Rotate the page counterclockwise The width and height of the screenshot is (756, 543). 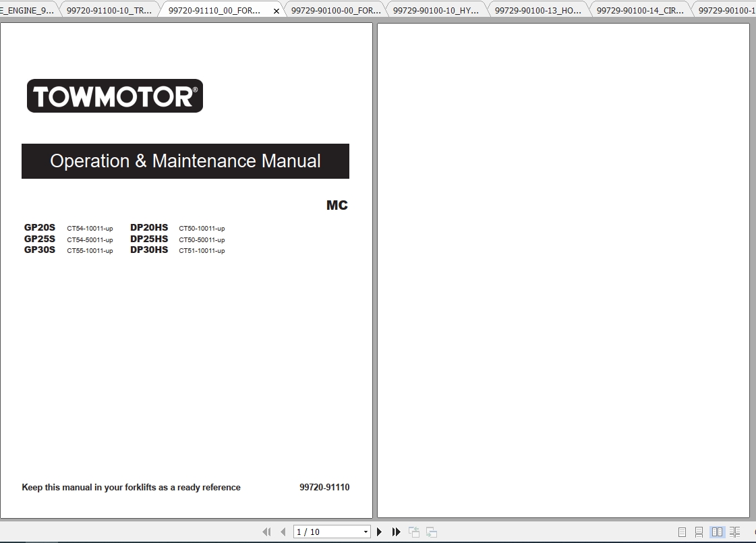coord(414,532)
